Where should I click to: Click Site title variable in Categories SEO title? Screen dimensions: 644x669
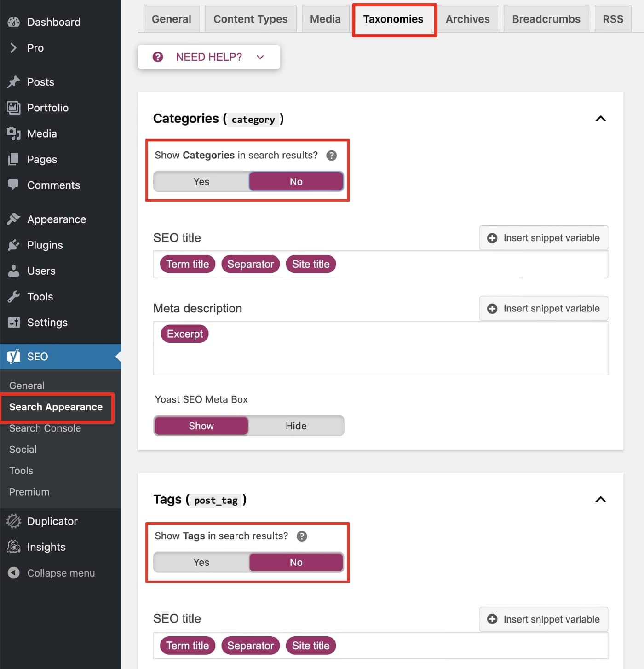[311, 264]
